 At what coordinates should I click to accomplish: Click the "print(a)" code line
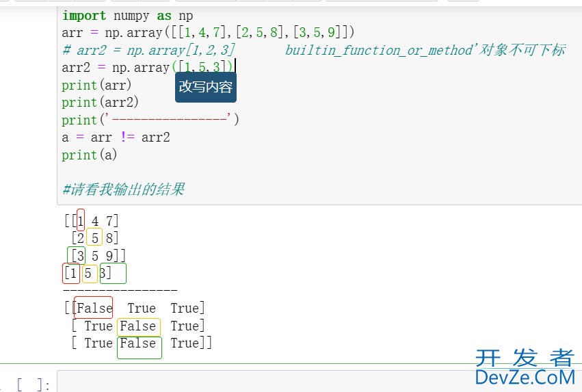point(90,155)
